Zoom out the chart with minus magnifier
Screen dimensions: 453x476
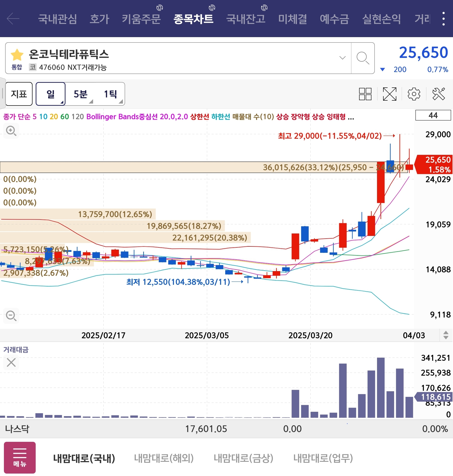11,316
